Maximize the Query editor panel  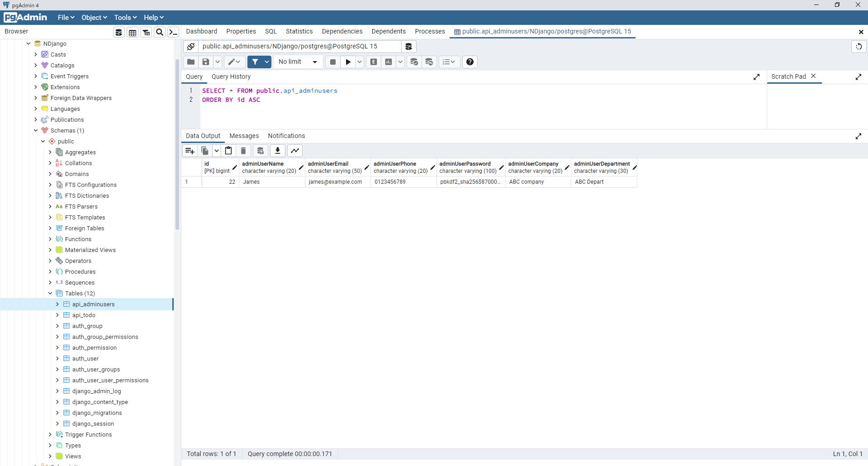pos(757,77)
